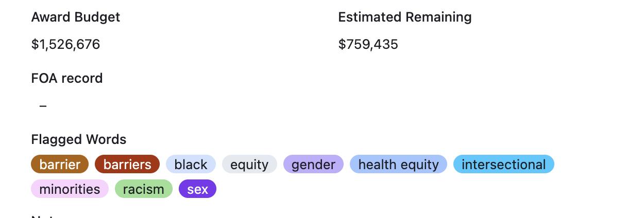Click the Estimated Remaining label
Screen dimensions: 644x218
pos(404,17)
